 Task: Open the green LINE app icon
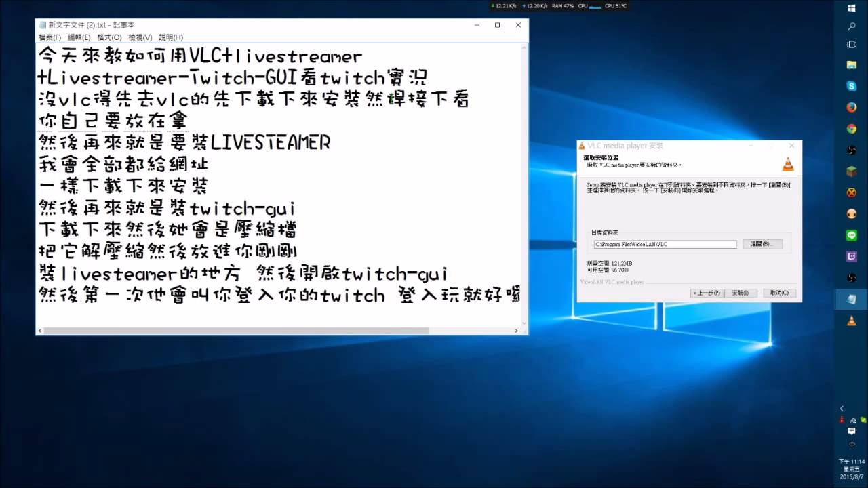point(852,235)
